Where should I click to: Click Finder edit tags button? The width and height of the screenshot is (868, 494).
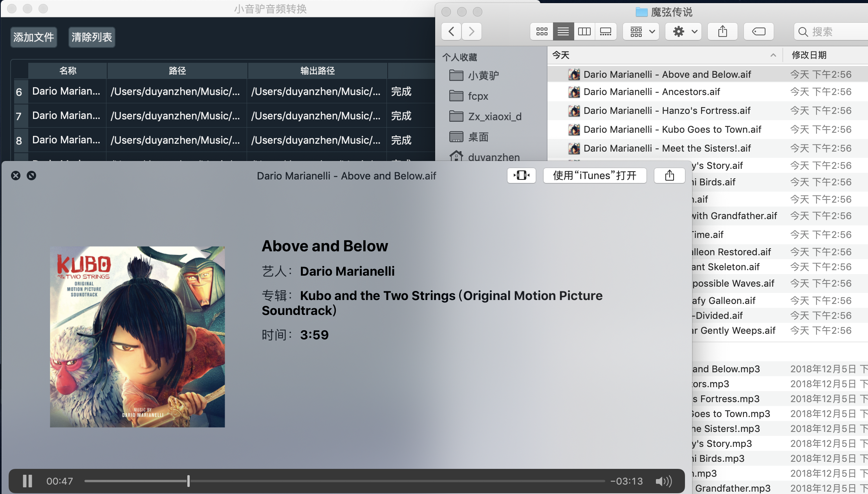759,31
